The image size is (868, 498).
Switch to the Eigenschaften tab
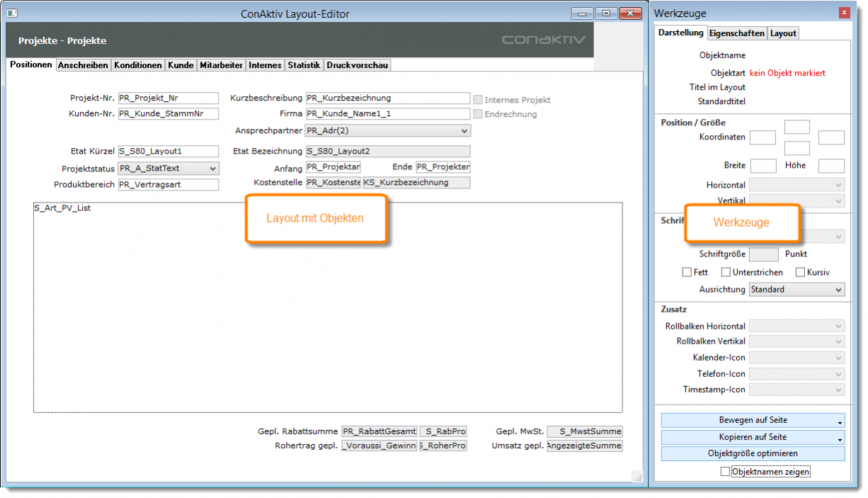pyautogui.click(x=736, y=33)
